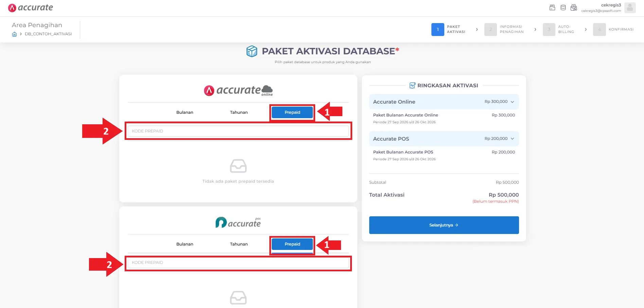Focus the Accurate POS Kode Prepaid field
644x308 pixels.
click(x=238, y=262)
